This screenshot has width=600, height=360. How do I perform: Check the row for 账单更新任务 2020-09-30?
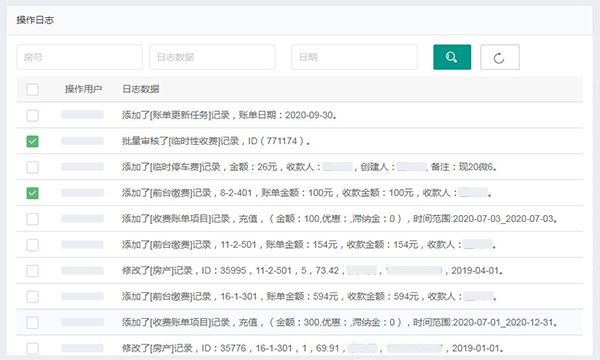click(33, 115)
